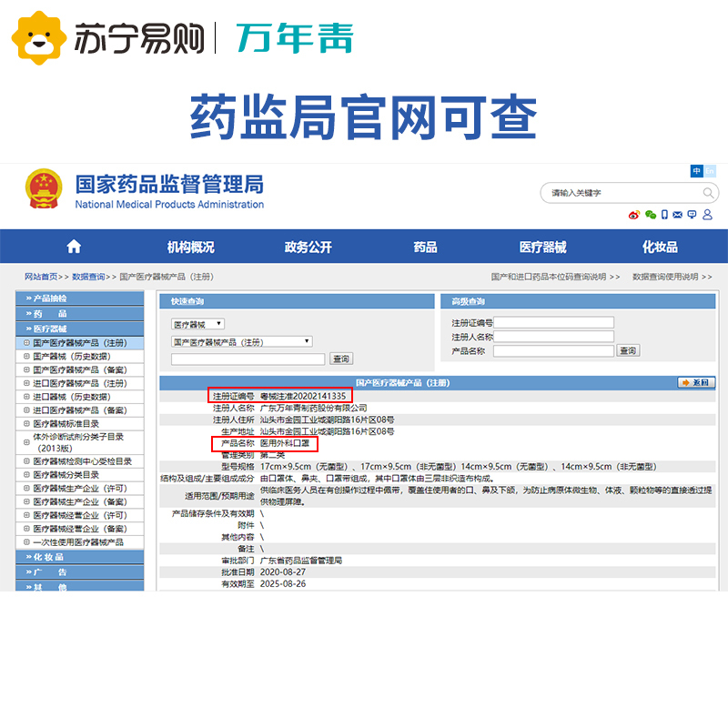Select 医疗器械检测中心受检目录 in sidebar
The width and height of the screenshot is (728, 728).
(x=82, y=461)
